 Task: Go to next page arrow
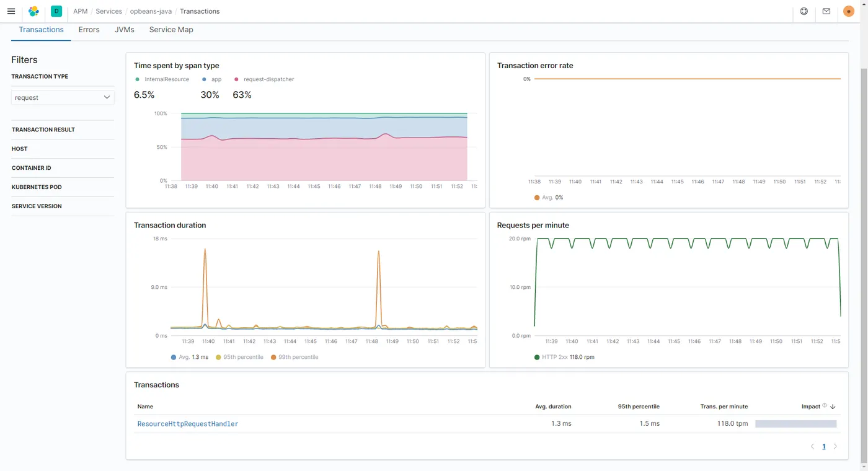[835, 446]
